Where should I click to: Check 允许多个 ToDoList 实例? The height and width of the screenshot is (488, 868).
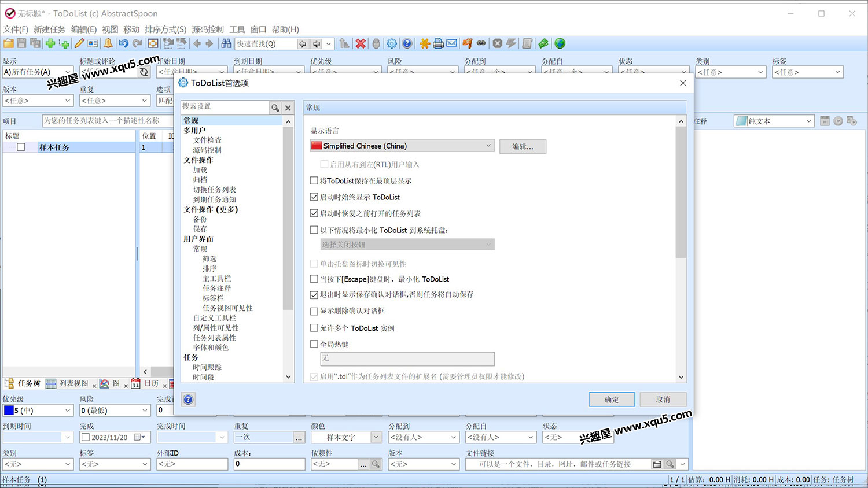pyautogui.click(x=314, y=328)
